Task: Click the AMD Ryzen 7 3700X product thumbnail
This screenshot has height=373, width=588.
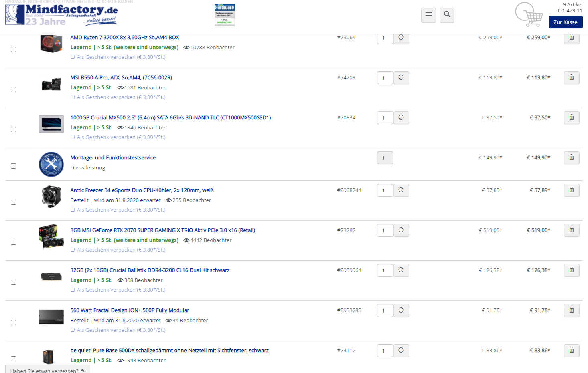Action: pos(51,43)
